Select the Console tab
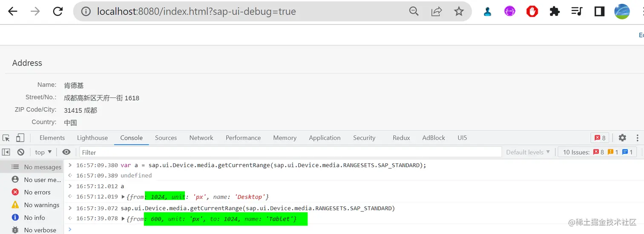This screenshot has height=234, width=644. (x=131, y=138)
